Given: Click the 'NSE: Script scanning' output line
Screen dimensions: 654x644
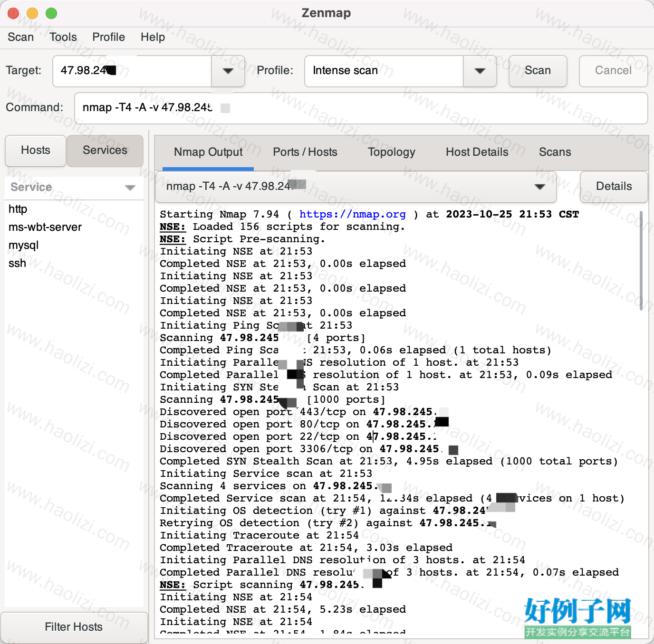Looking at the screenshot, I should [x=271, y=585].
